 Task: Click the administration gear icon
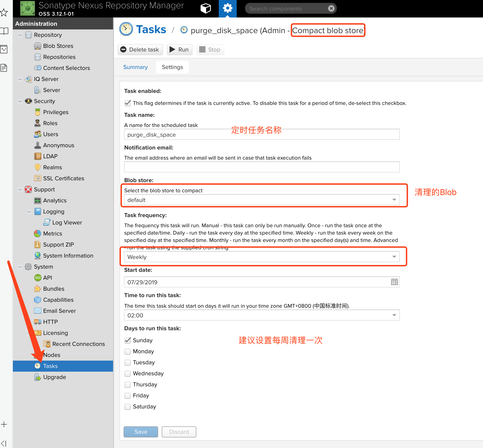pyautogui.click(x=227, y=9)
